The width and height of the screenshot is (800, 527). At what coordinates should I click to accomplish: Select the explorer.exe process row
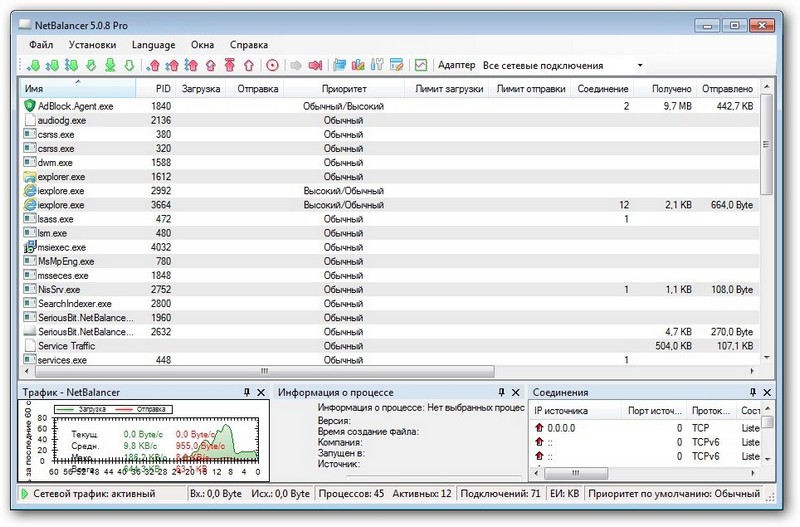click(x=390, y=177)
